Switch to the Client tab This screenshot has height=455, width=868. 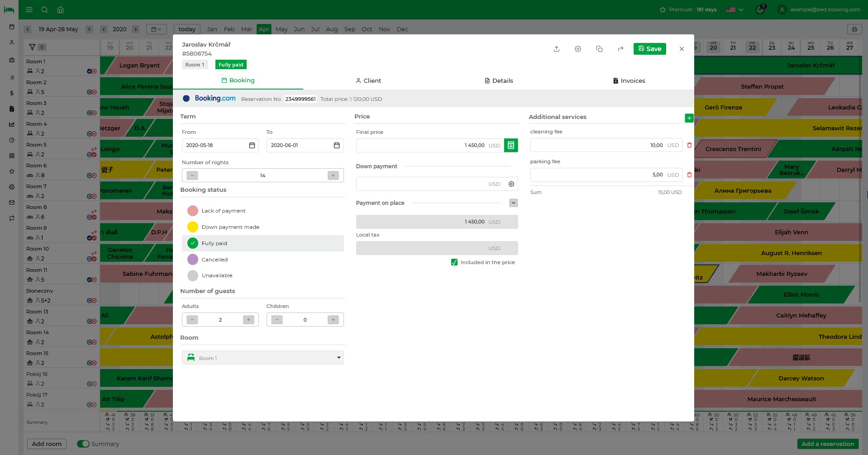[x=368, y=81]
